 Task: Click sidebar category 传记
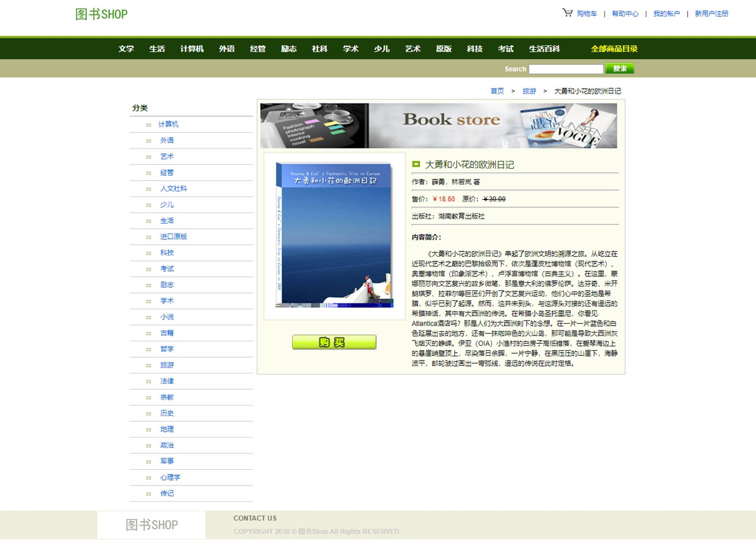[167, 494]
